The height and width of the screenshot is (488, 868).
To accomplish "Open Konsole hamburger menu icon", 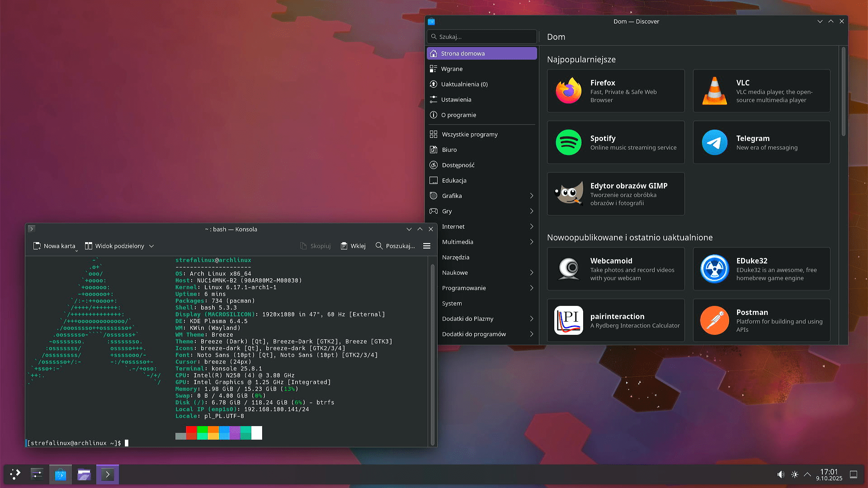I will pyautogui.click(x=426, y=246).
